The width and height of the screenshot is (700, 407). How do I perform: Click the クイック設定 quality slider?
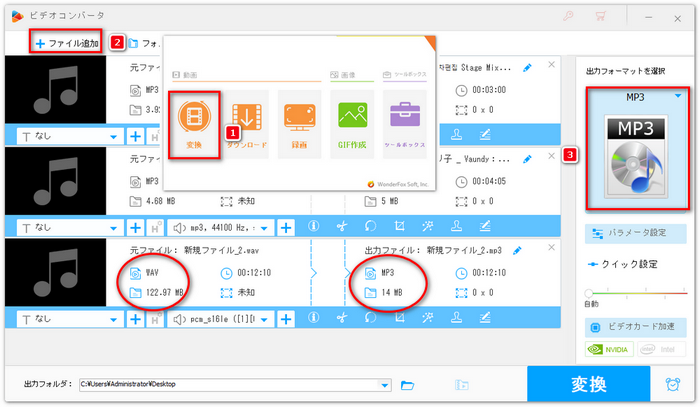[x=636, y=291]
